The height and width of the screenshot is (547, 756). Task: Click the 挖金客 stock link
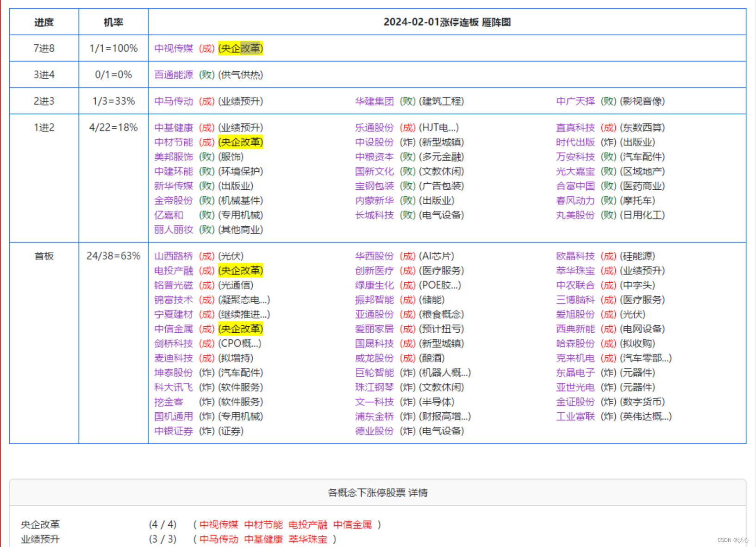point(169,402)
